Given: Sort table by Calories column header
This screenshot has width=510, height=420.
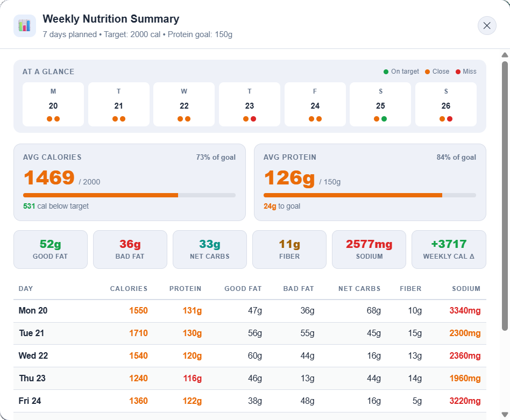Looking at the screenshot, I should [129, 289].
